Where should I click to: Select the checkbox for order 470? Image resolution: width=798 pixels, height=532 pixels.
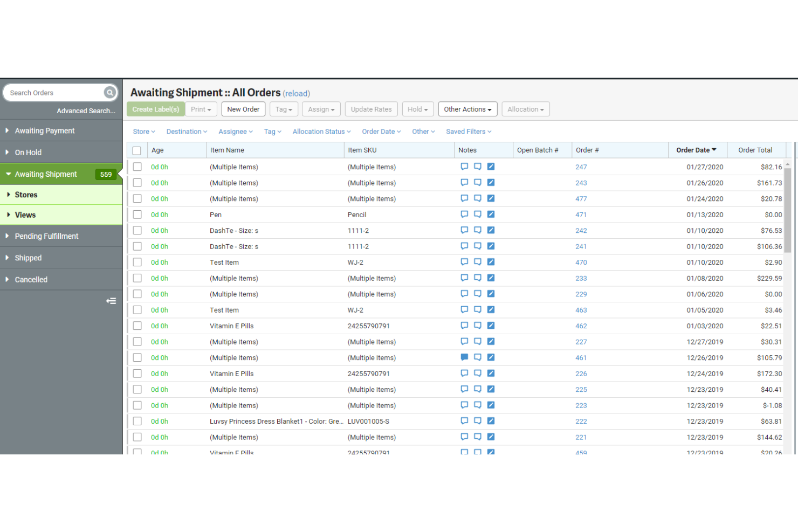point(137,262)
